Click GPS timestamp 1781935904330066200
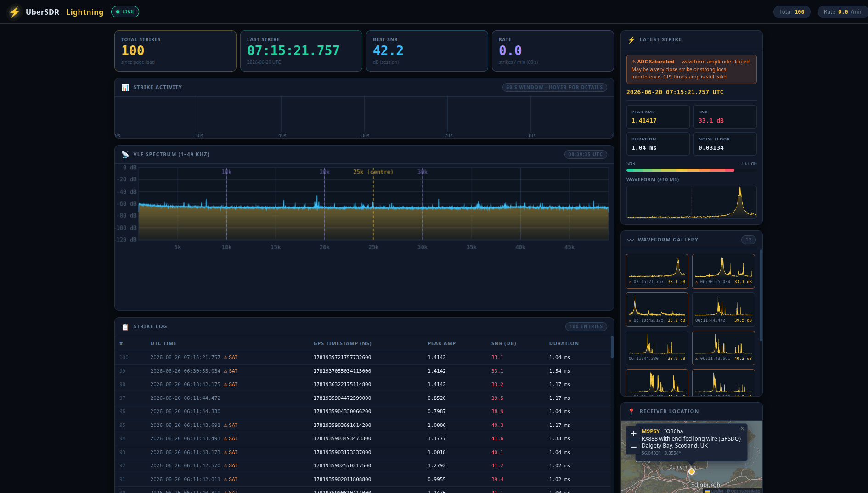Screen dimensions: 868x493 click(342, 411)
